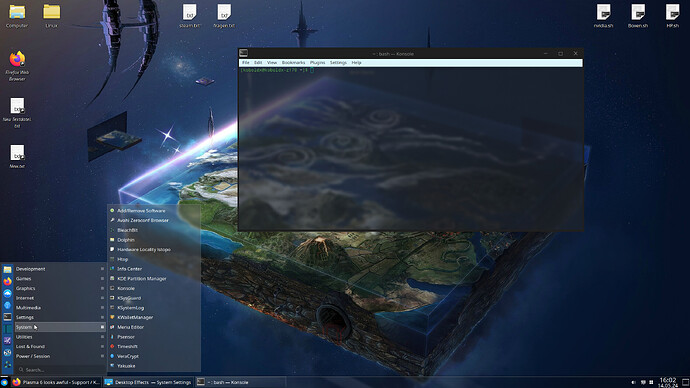This screenshot has width=690, height=388.
Task: Click the file manager favorite in launcher sidebar
Action: coord(7,269)
